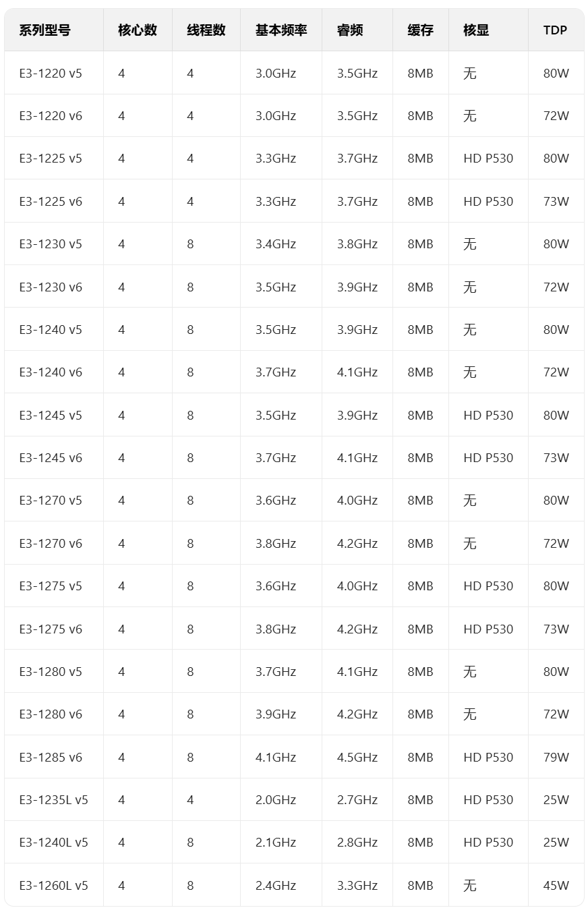This screenshot has width=588, height=908.
Task: Click the 线程数 column header
Action: click(206, 30)
